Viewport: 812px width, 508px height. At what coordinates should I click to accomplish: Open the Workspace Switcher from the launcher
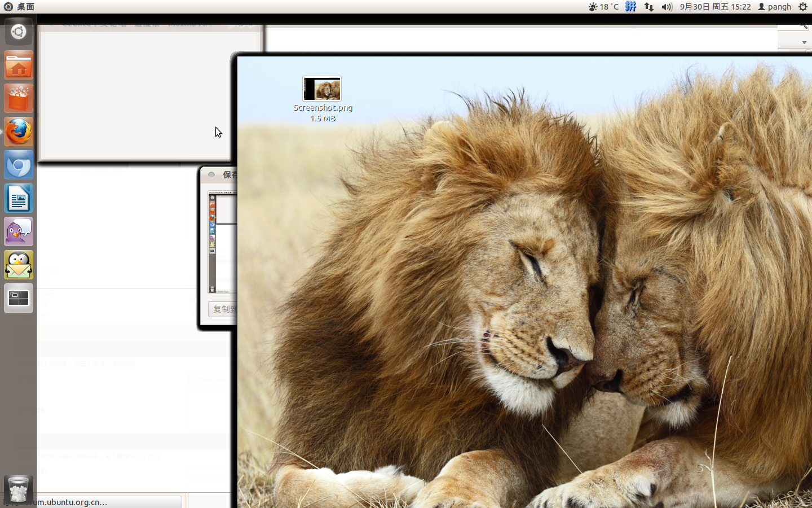19,299
